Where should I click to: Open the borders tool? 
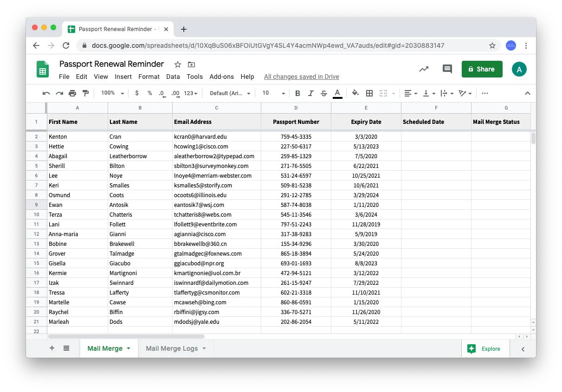click(369, 93)
